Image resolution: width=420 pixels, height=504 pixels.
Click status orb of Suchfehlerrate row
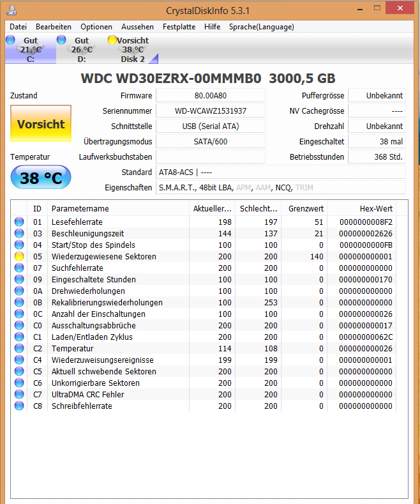click(19, 268)
